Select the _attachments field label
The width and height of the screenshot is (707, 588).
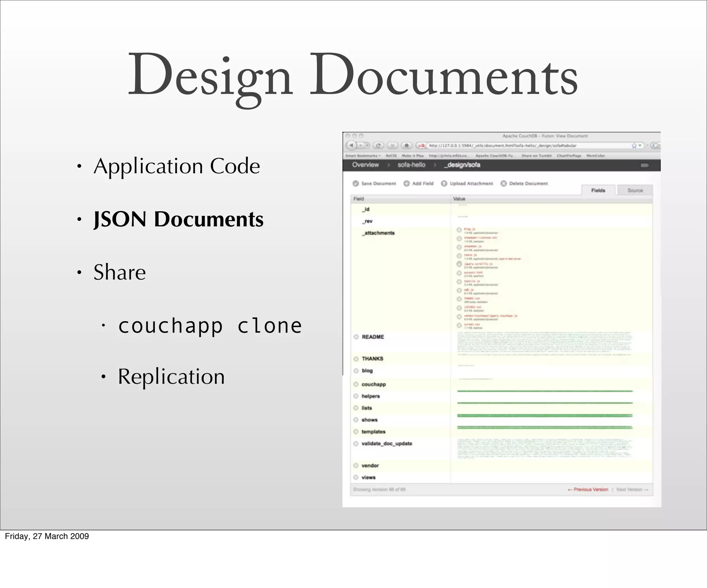tap(378, 233)
